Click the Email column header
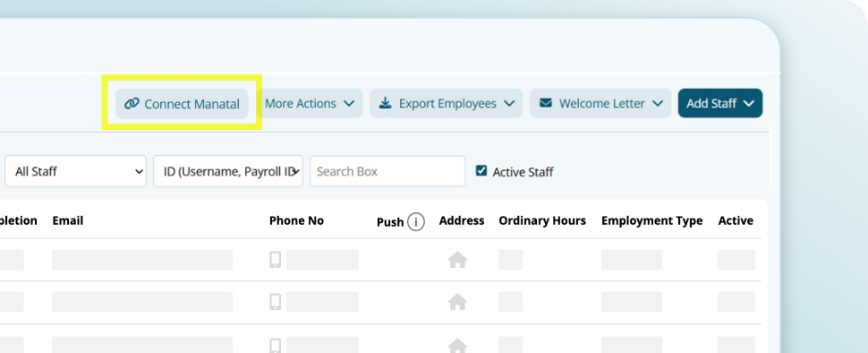 (x=67, y=220)
